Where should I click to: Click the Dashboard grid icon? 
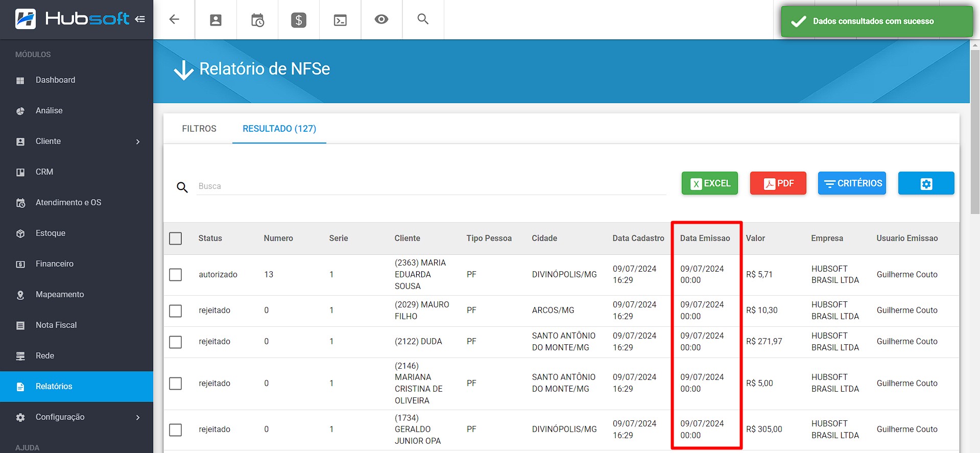point(20,81)
